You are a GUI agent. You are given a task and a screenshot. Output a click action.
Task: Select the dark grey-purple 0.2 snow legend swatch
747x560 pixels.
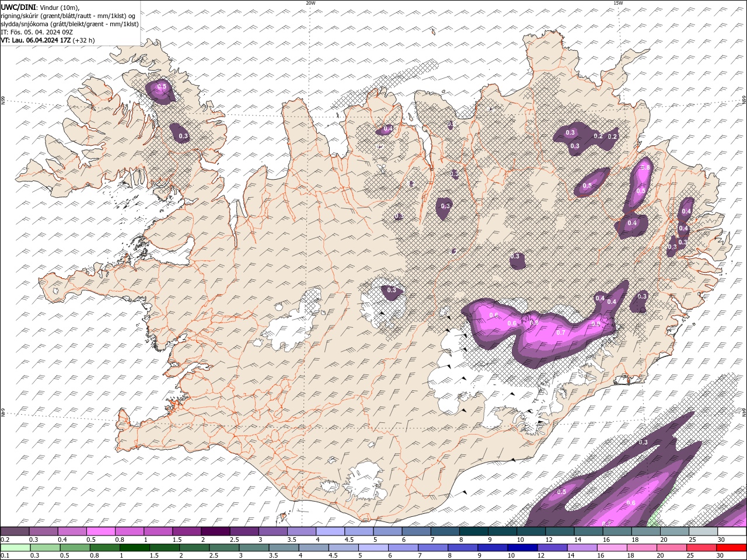[15, 531]
